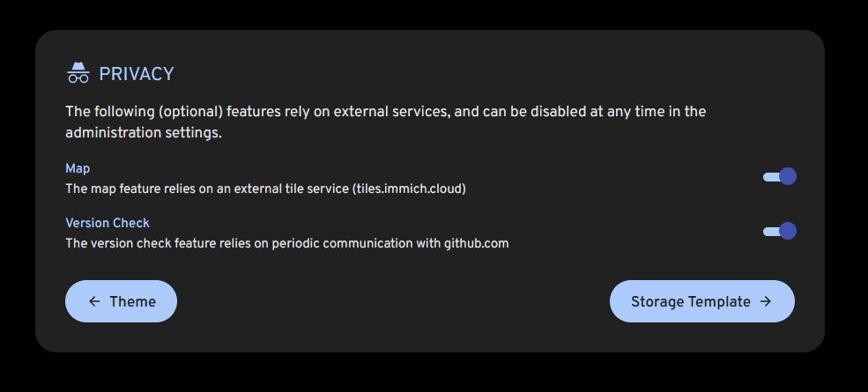This screenshot has width=868, height=392.
Task: Click the 'Storage Template' label text
Action: pyautogui.click(x=691, y=301)
